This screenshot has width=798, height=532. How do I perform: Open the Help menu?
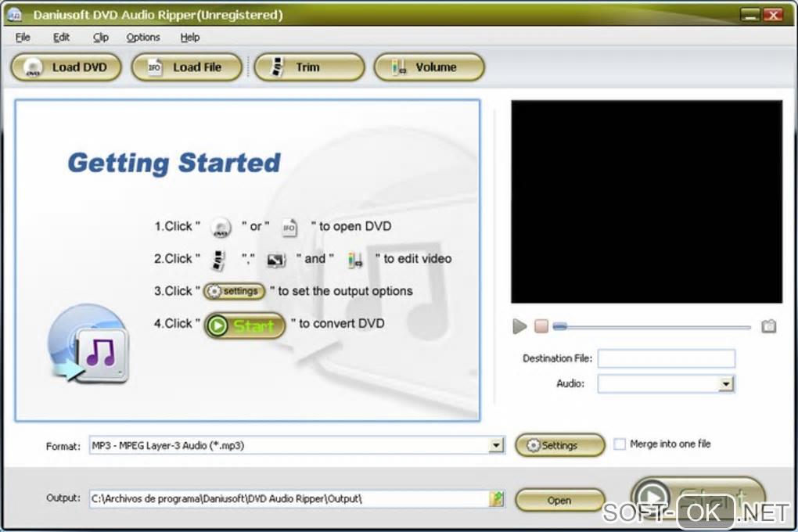click(190, 38)
